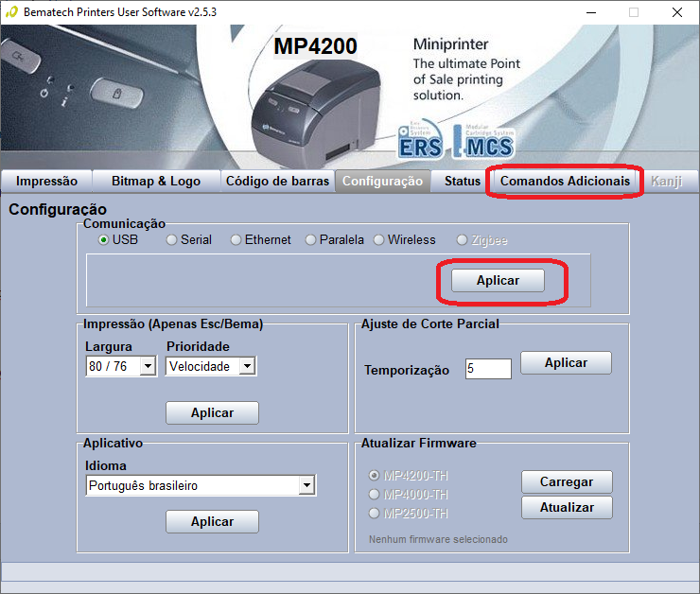Switch to the Status tab
Screen dimensions: 700x594
(x=462, y=182)
